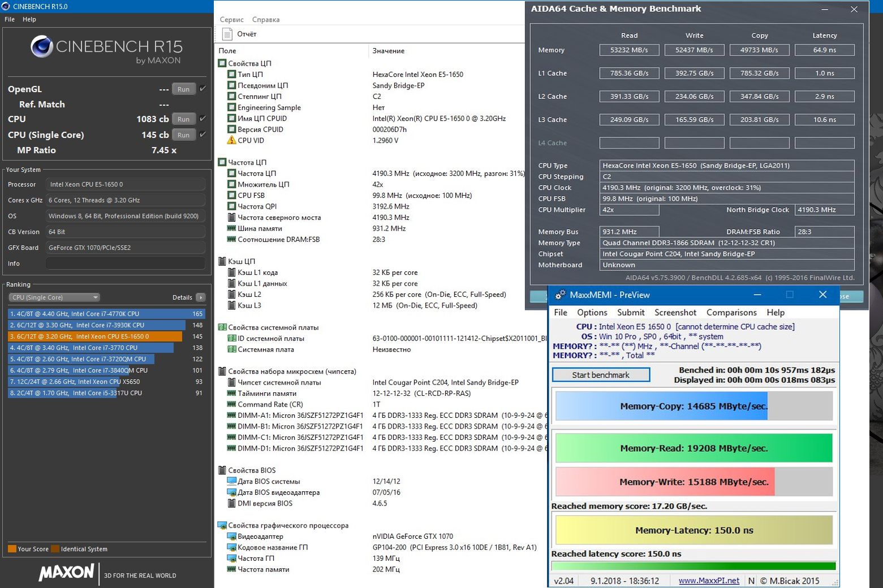Toggle the OpenGL test checkmark

(203, 89)
